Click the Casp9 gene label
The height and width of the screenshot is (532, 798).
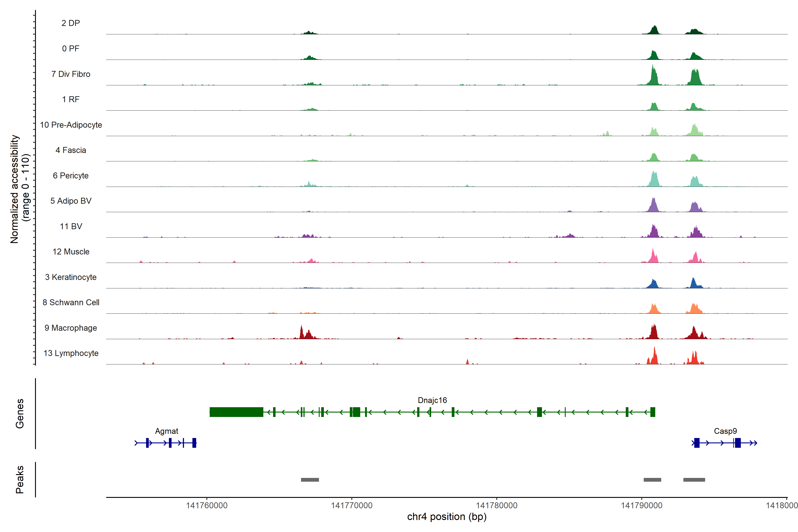coord(725,431)
